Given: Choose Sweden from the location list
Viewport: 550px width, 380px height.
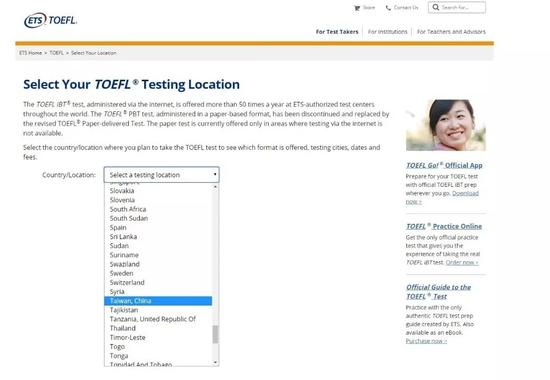Looking at the screenshot, I should pyautogui.click(x=158, y=273).
